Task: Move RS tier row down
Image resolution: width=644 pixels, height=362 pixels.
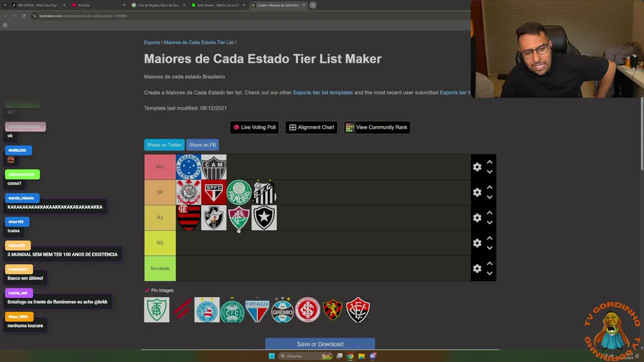Action: [x=490, y=248]
